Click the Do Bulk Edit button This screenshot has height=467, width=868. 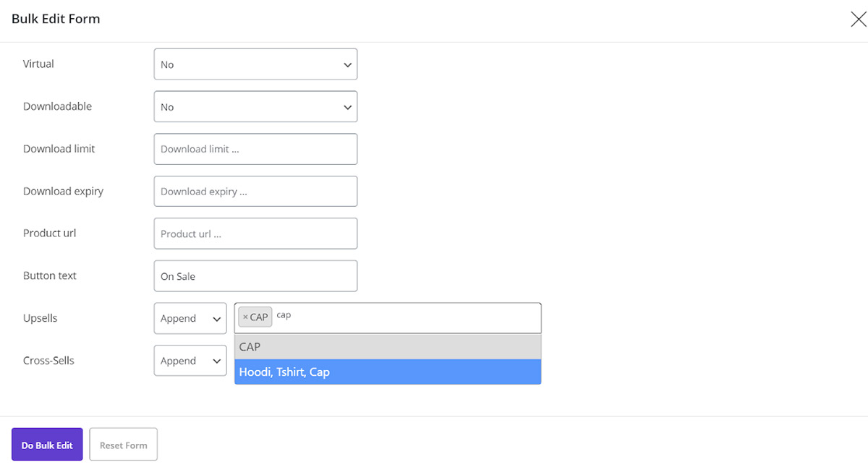click(47, 445)
